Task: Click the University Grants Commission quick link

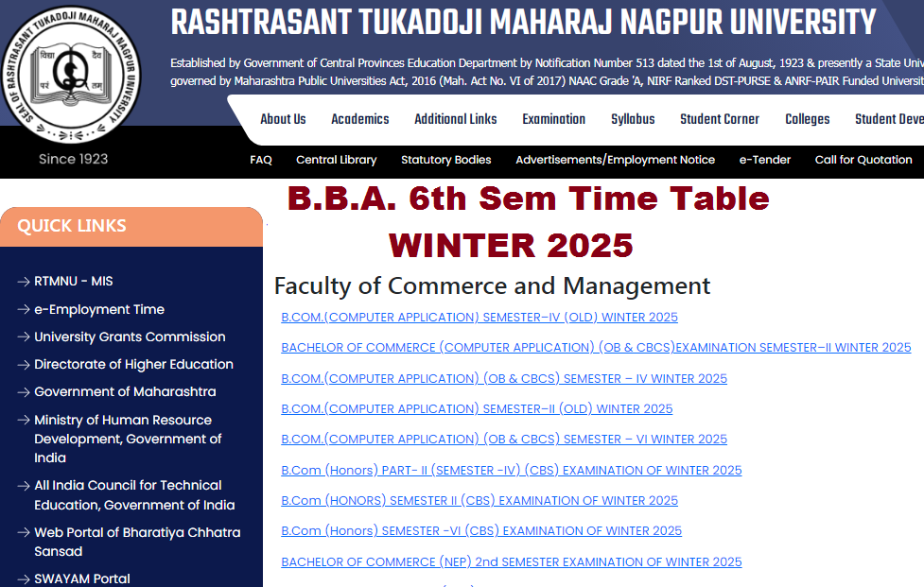Action: click(x=129, y=337)
